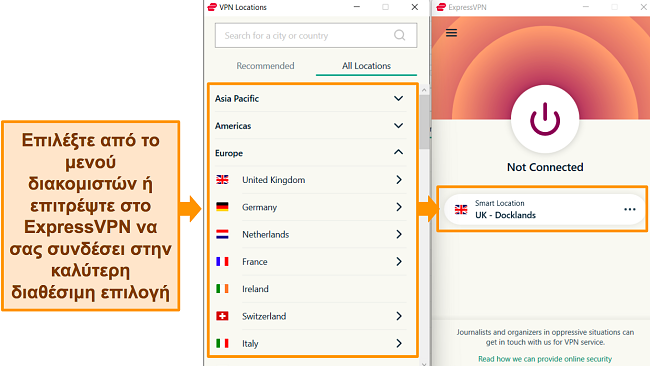Expand United Kingdom server cities

[x=399, y=179]
